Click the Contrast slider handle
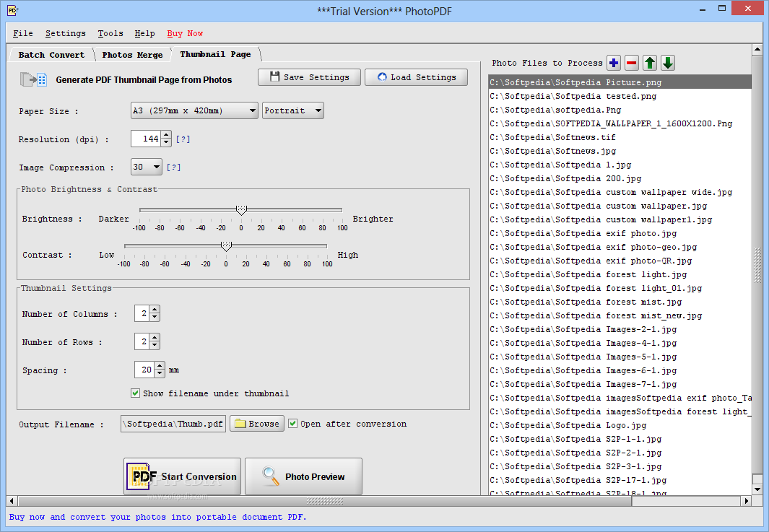This screenshot has width=769, height=532. 225,246
